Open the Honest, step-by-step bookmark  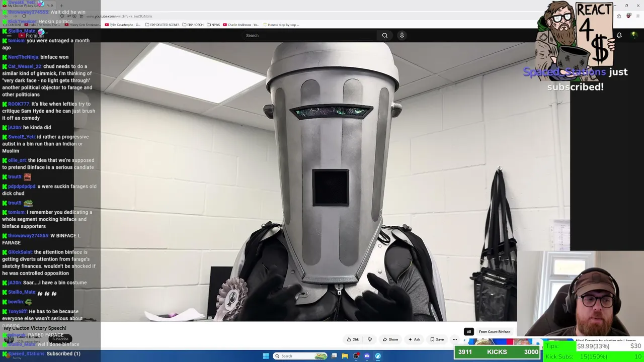pos(281,25)
